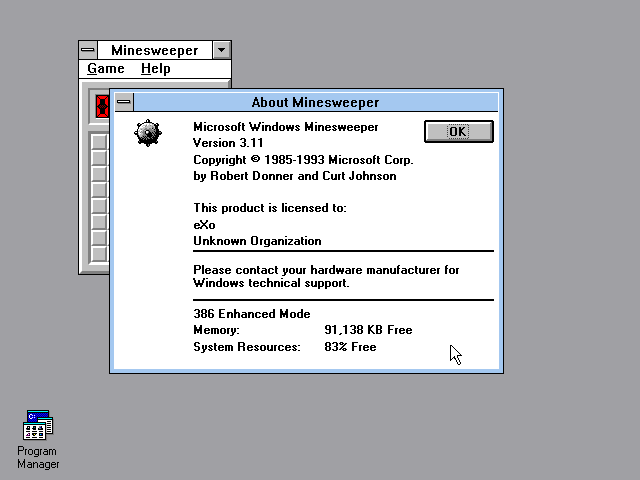This screenshot has height=480, width=640.
Task: Click the About Minesweeper title bar
Action: 315,102
